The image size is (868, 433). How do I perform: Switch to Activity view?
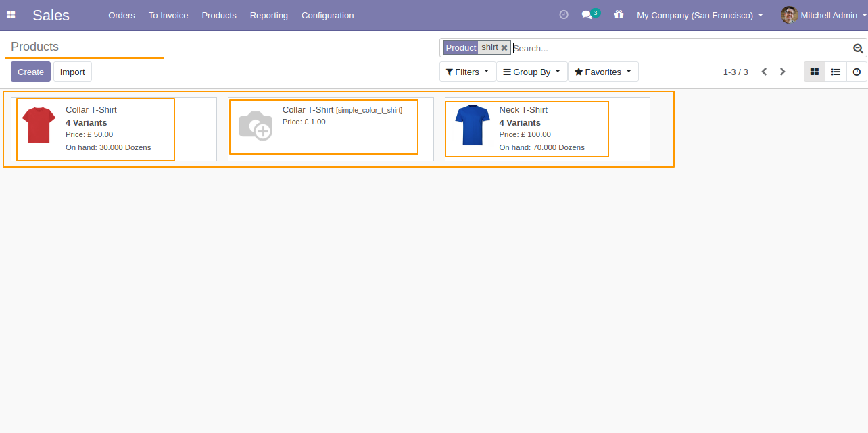[x=857, y=72]
